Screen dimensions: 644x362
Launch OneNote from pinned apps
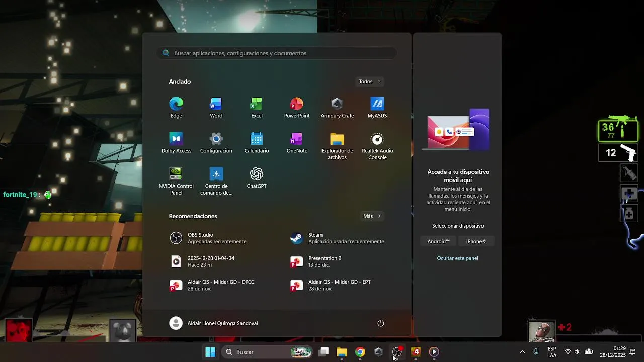(x=297, y=143)
